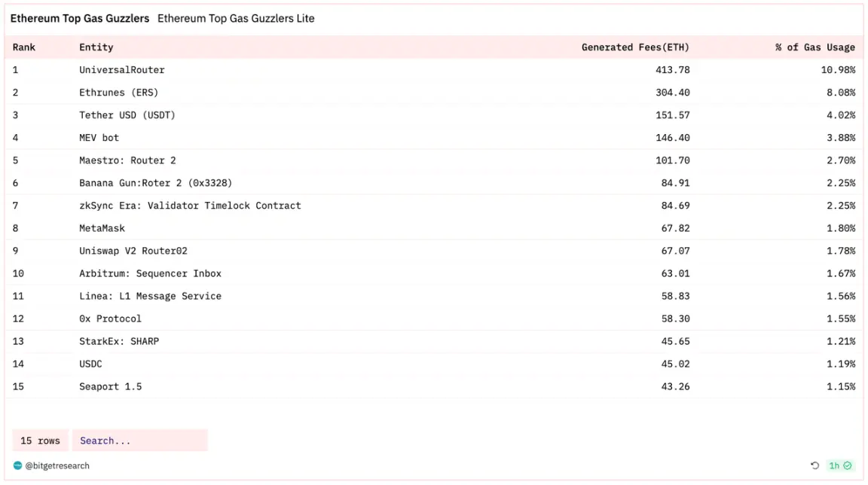
Task: Open the Ethereum Top Gas Guzzlers title
Action: click(x=80, y=18)
